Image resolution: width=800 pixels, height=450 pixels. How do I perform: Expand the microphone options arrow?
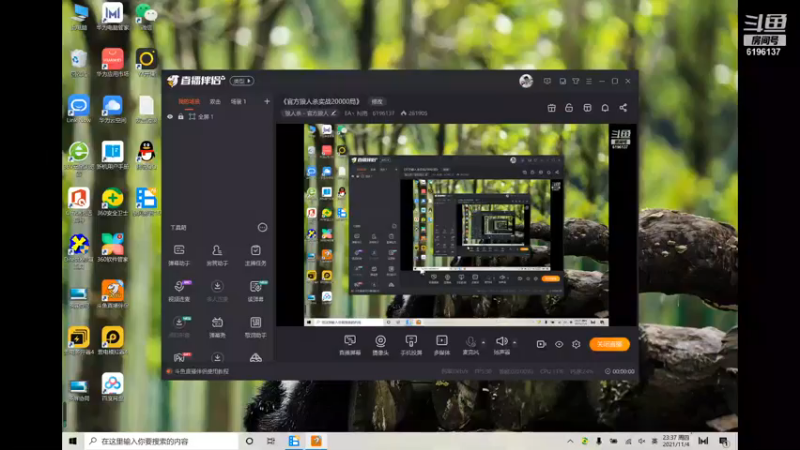click(483, 342)
